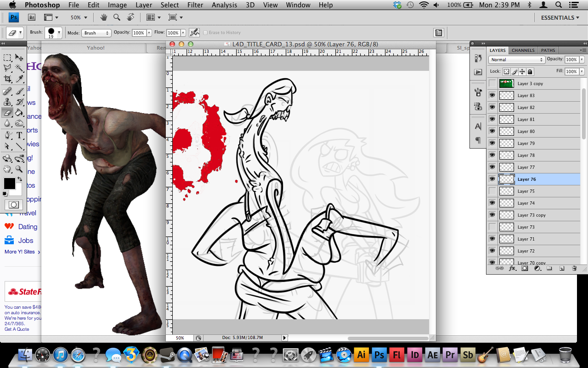
Task: Select the Path Selection tool
Action: coord(7,146)
